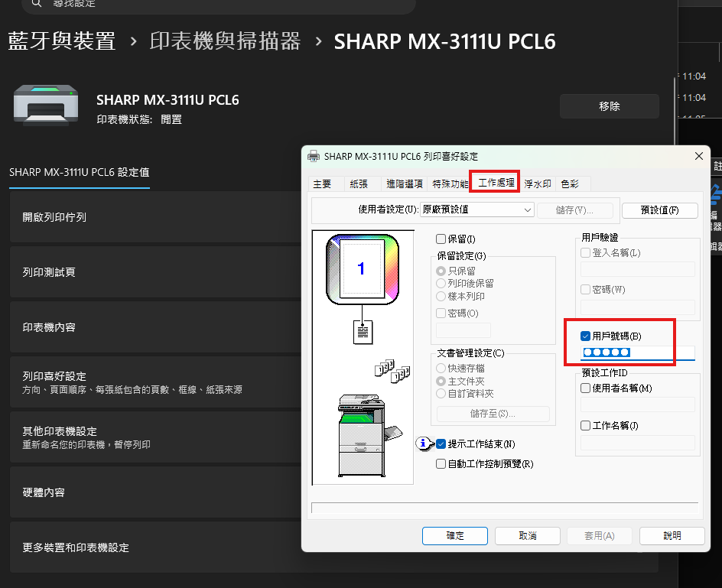This screenshot has width=722, height=588.
Task: Switch to the 主要 tab
Action: point(322,184)
